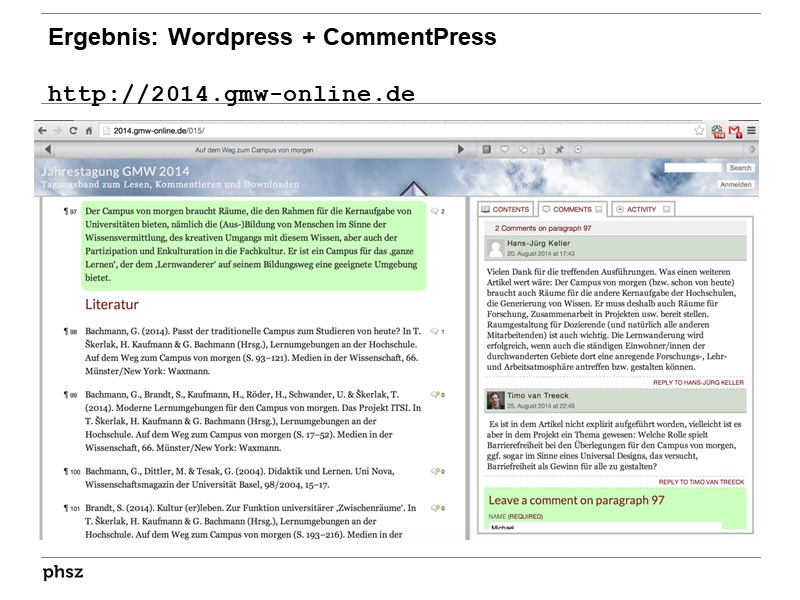Bookmark the page with the star icon
Image resolution: width=800 pixels, height=600 pixels.
coord(699,130)
